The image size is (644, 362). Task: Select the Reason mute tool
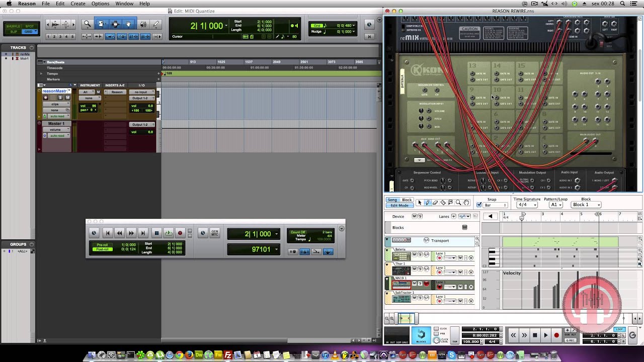[x=450, y=203]
